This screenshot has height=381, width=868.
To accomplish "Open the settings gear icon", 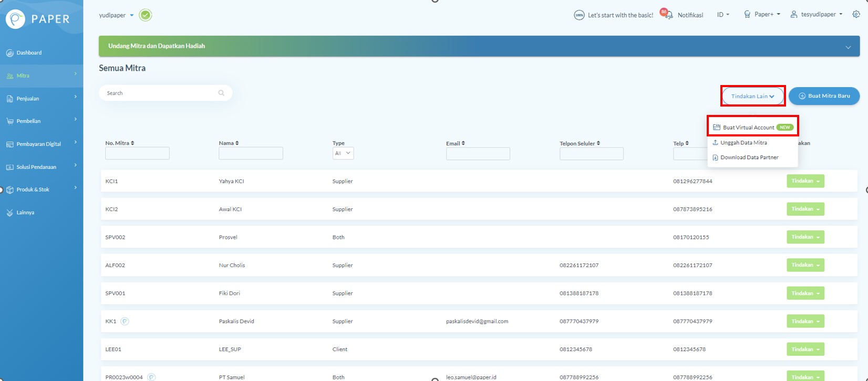I will click(856, 15).
